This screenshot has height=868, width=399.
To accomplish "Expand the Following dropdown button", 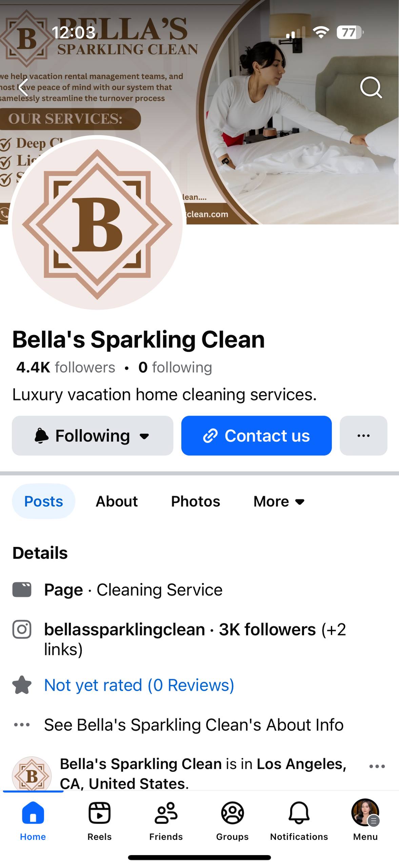I will tap(93, 436).
